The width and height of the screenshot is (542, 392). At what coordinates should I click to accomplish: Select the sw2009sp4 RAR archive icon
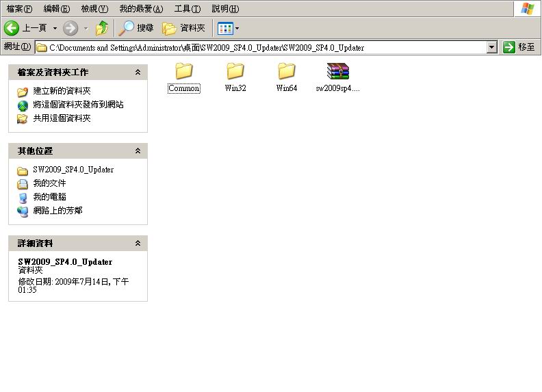tap(337, 71)
